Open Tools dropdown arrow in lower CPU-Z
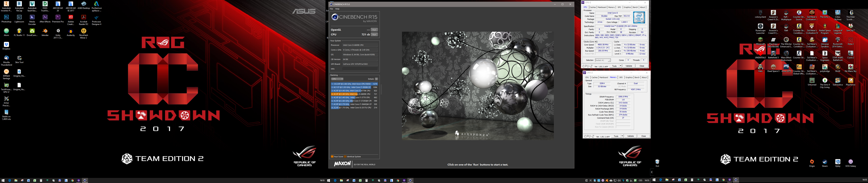The image size is (868, 183). [x=622, y=136]
